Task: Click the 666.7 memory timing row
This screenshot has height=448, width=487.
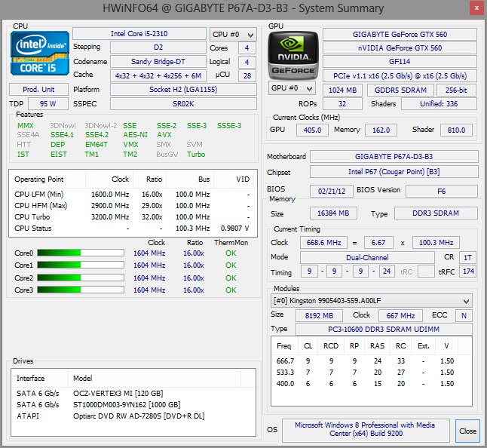Action: point(372,361)
